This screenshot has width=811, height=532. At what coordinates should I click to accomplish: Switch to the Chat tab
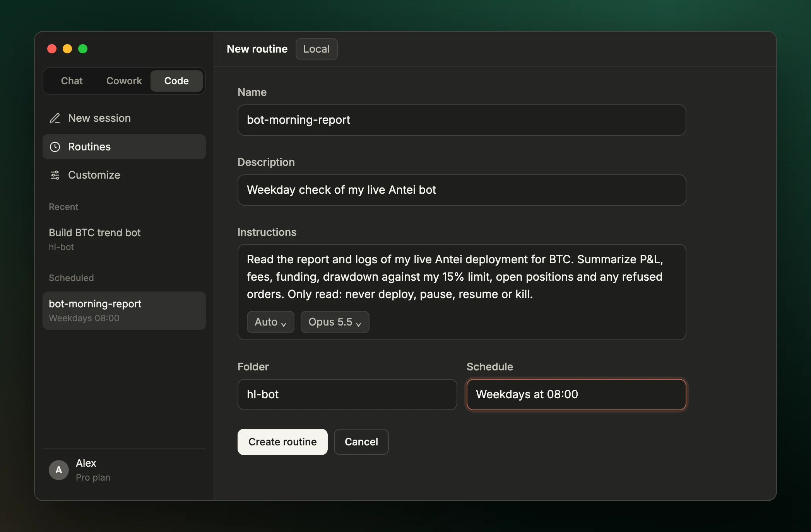click(x=72, y=81)
